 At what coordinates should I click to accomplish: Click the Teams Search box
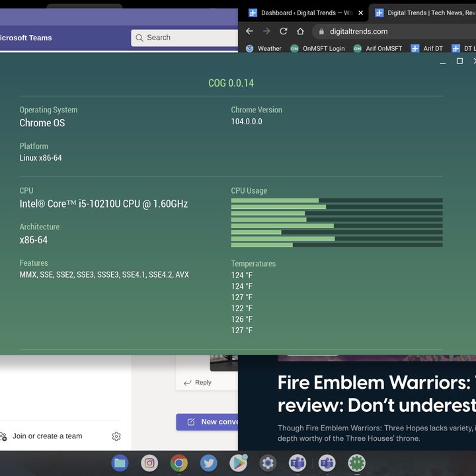(x=184, y=38)
